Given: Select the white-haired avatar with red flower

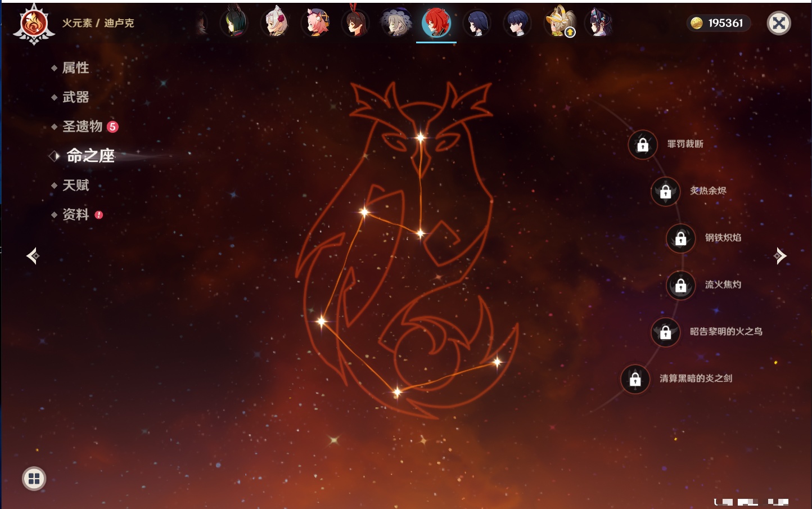Looking at the screenshot, I should coord(275,23).
